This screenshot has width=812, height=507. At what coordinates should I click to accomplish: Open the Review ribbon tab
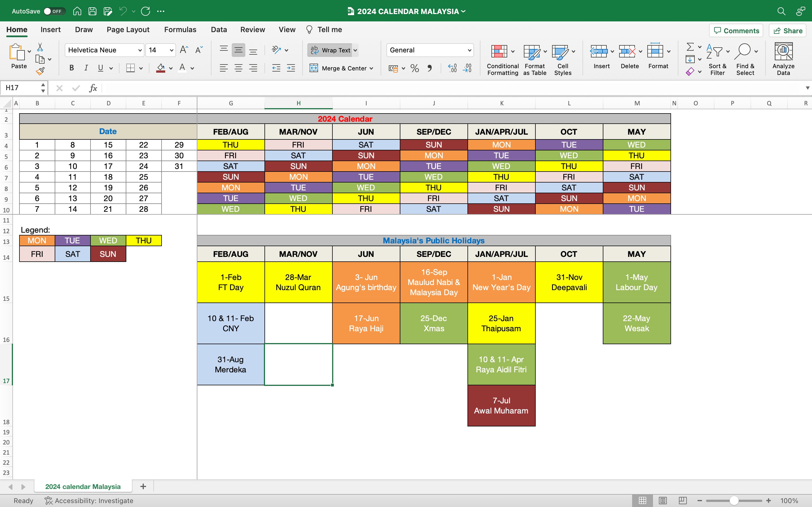pos(252,30)
